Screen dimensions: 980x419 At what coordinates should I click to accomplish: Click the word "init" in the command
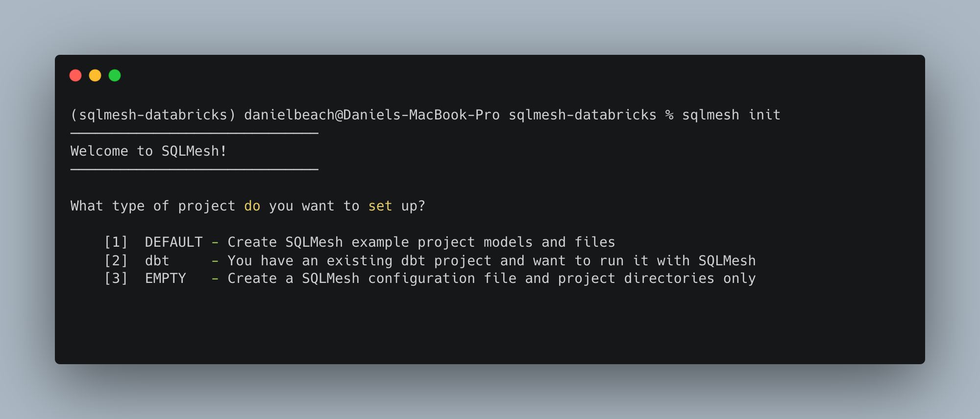point(764,115)
